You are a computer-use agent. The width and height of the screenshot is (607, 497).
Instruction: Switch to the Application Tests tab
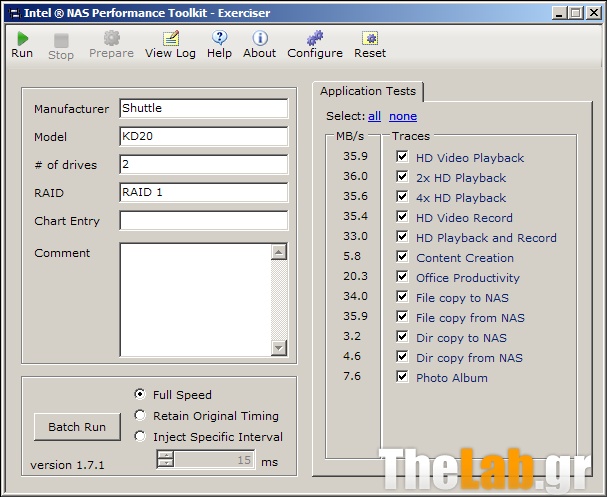pos(368,91)
